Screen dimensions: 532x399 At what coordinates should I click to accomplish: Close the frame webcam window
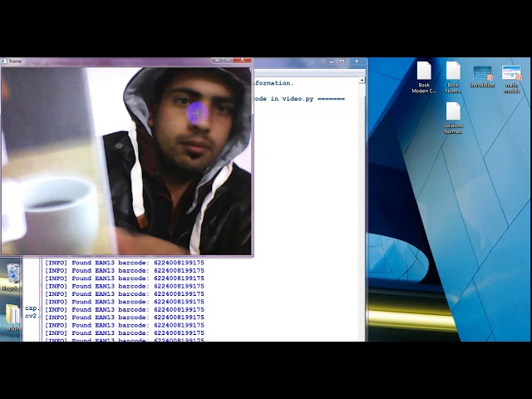242,61
